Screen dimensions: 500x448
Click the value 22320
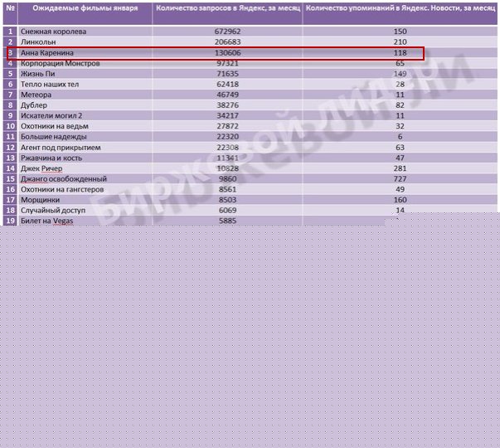pyautogui.click(x=227, y=137)
